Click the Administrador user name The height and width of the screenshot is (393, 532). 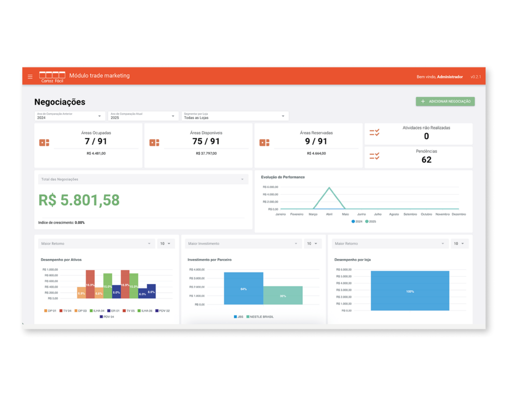(x=449, y=77)
